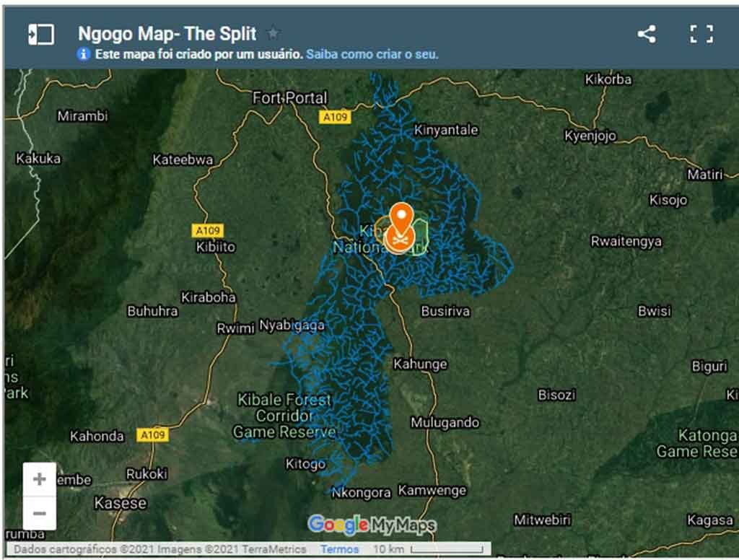Star the Ngogo Map- The Split map
739x560 pixels.
click(273, 33)
